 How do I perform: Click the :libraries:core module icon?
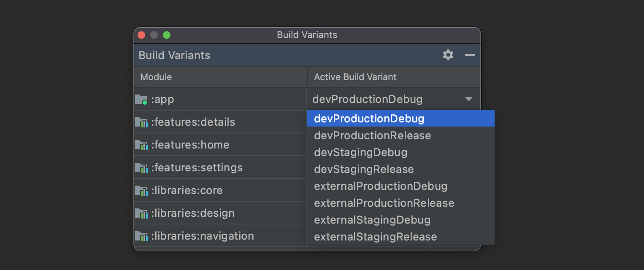(x=141, y=191)
